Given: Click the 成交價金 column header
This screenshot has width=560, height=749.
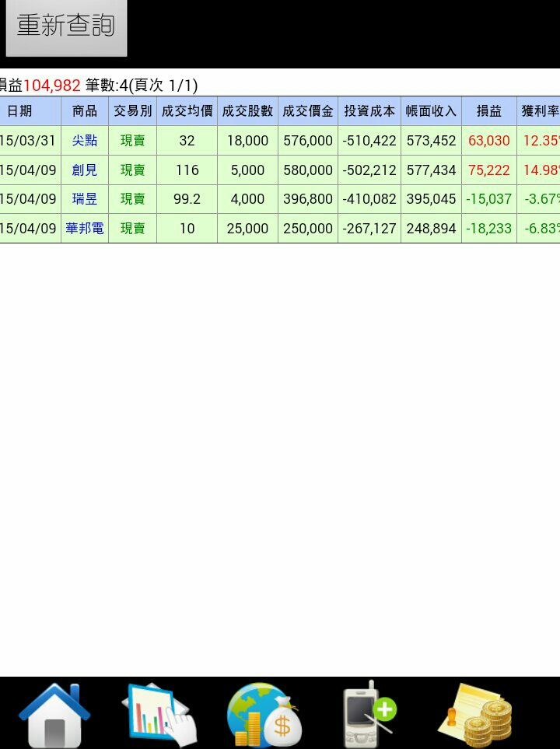Looking at the screenshot, I should tap(308, 110).
